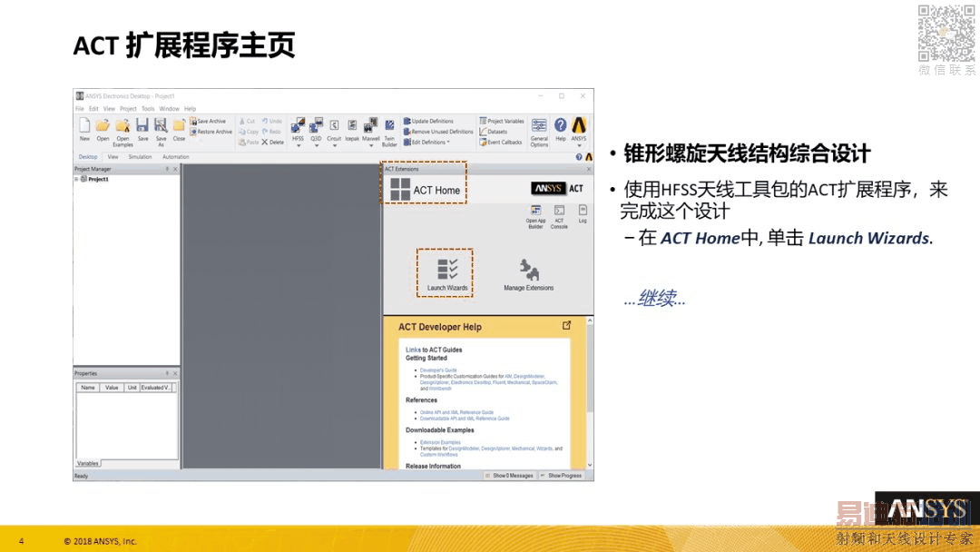Viewport: 980px width, 552px height.
Task: Click Remove Unused Definitions
Action: pyautogui.click(x=438, y=132)
